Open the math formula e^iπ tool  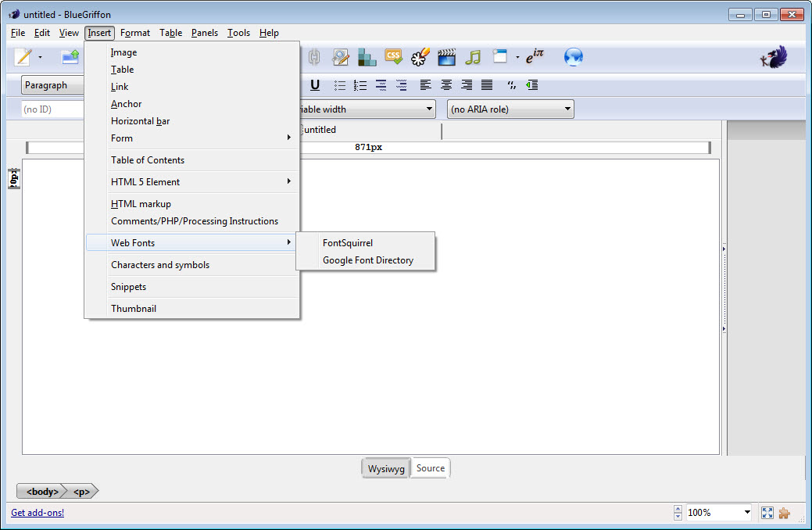(535, 57)
